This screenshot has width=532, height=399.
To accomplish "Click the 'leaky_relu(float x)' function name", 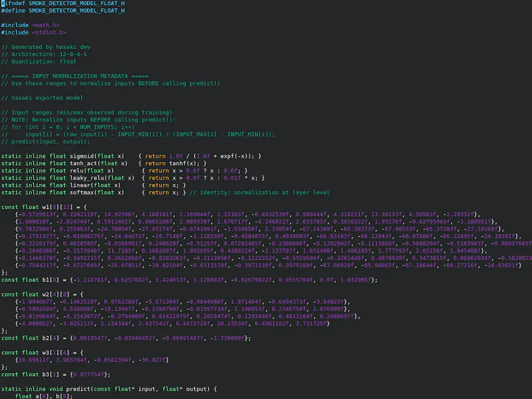I will [102, 178].
